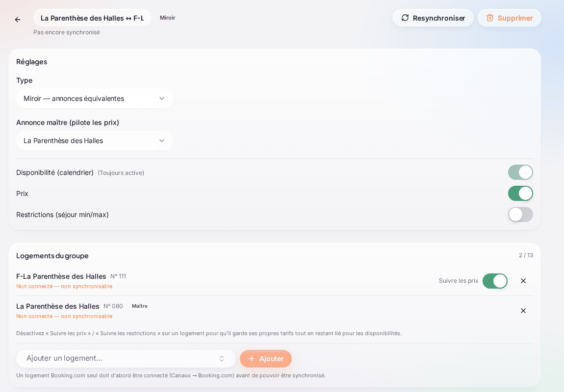Click the Pas encore synchronisé status text
Screen dimensions: 564x392
67,32
